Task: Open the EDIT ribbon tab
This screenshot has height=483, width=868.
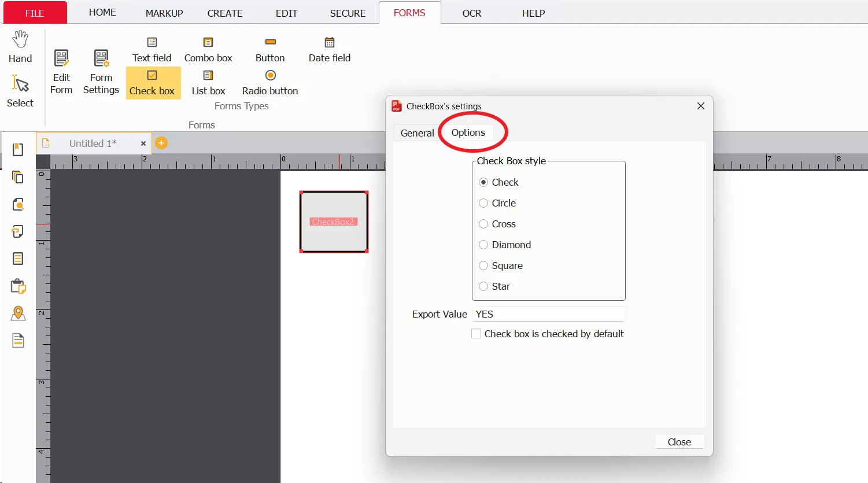Action: coord(287,13)
